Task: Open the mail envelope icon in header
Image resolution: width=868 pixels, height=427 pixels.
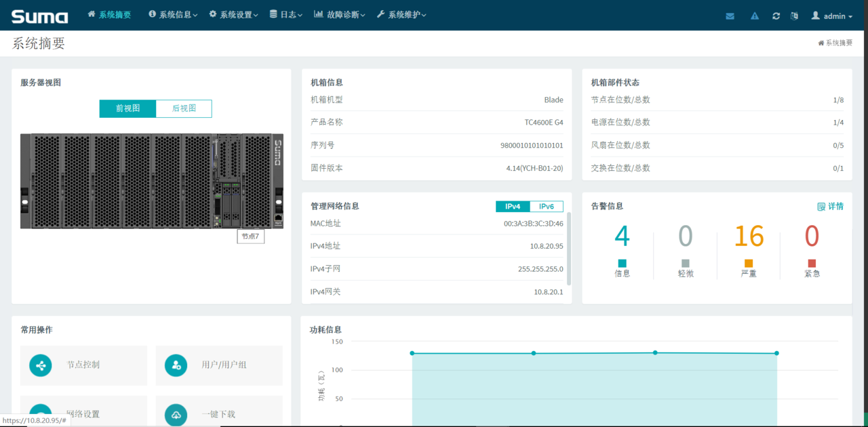Action: [730, 16]
